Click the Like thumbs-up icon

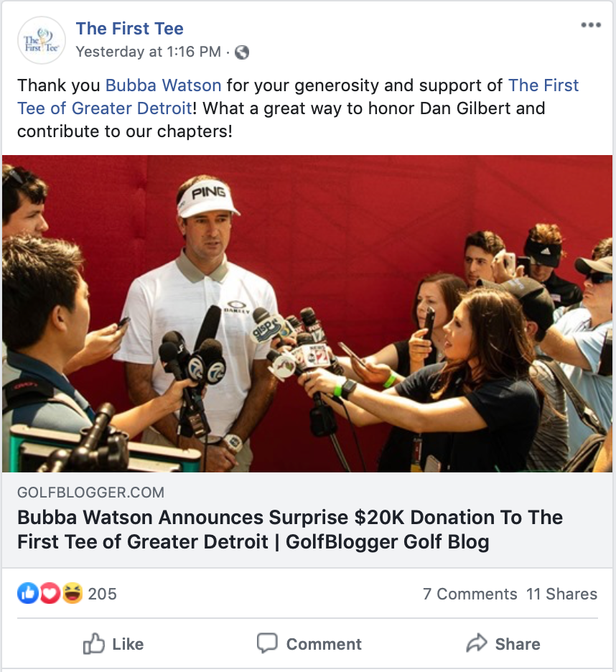pos(93,643)
